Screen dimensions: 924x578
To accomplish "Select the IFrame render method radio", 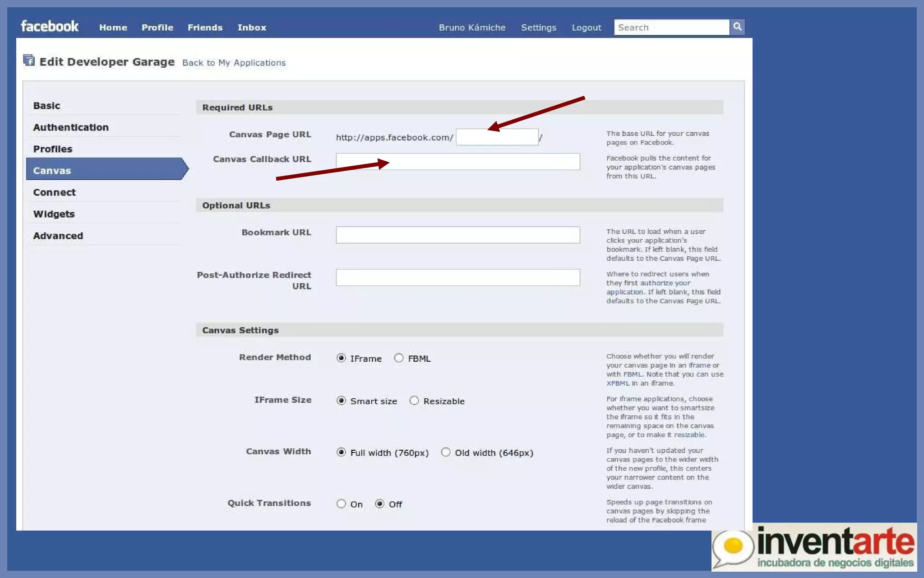I will point(341,358).
